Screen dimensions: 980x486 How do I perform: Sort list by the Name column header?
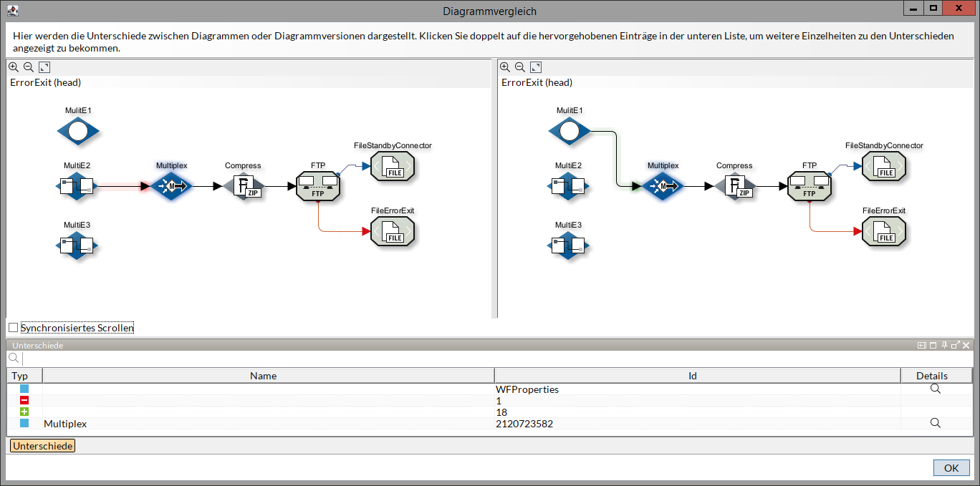(263, 376)
